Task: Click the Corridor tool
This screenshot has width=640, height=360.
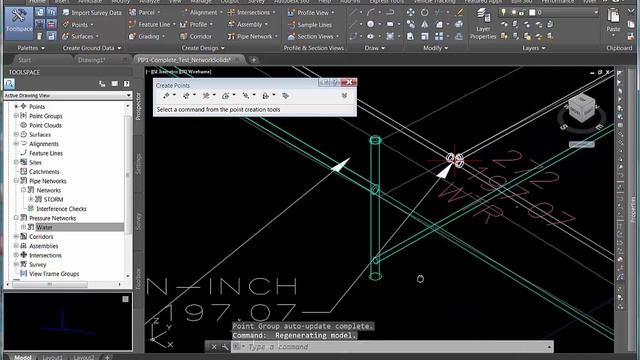Action: 196,36
